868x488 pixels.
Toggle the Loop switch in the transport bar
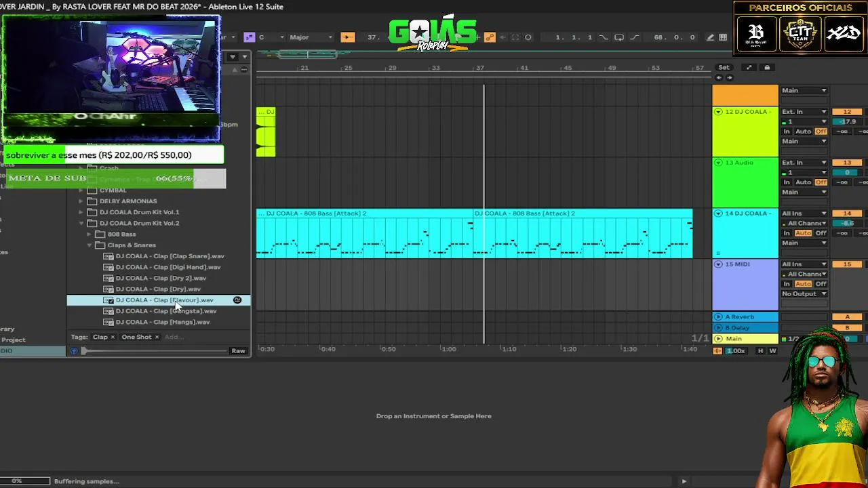click(x=619, y=37)
